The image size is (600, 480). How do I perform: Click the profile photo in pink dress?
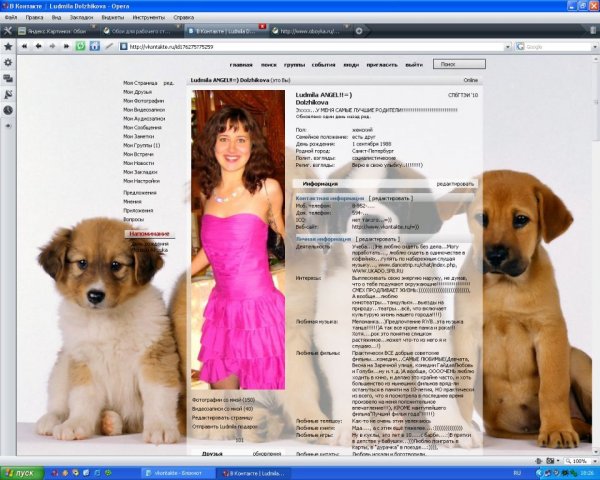point(238,240)
